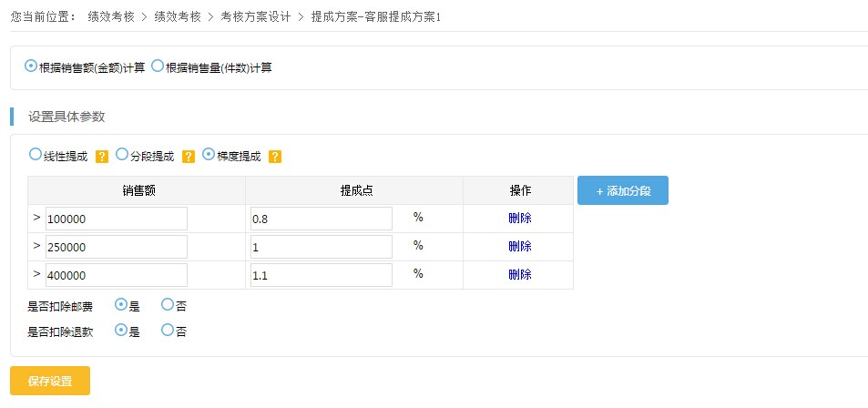Click help icon beside 线性提成
Viewport: 868px width, 408px height.
pos(102,157)
